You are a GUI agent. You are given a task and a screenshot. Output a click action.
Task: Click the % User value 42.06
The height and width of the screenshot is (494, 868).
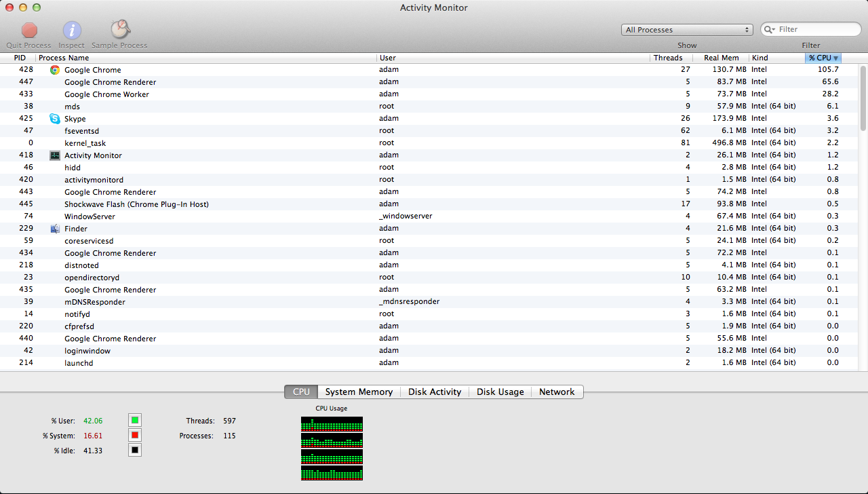pos(93,421)
